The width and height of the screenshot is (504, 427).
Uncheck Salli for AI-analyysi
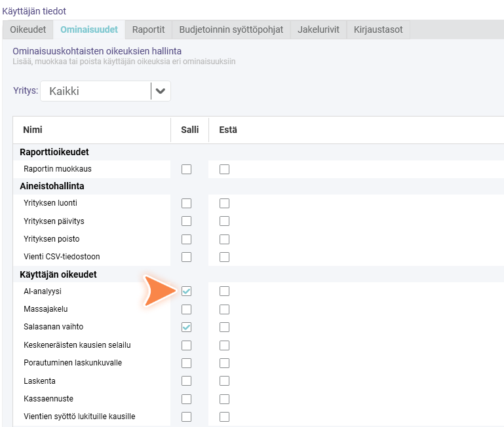click(186, 291)
